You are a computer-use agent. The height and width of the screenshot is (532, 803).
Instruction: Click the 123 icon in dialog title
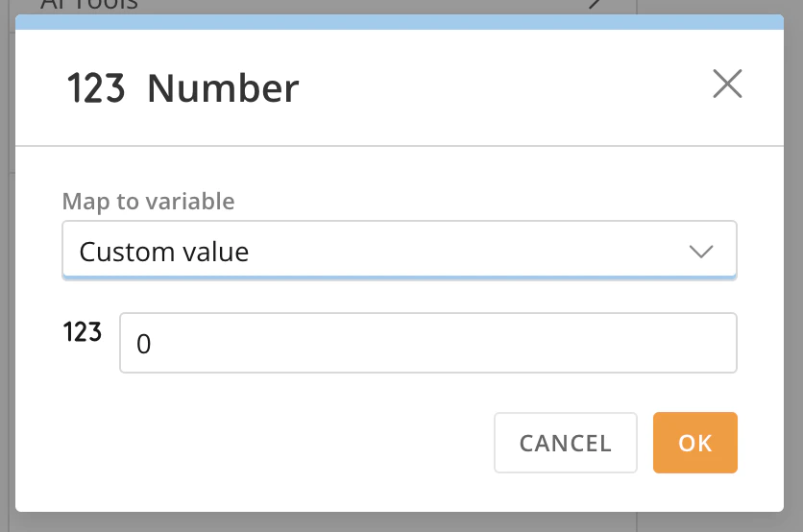coord(96,88)
